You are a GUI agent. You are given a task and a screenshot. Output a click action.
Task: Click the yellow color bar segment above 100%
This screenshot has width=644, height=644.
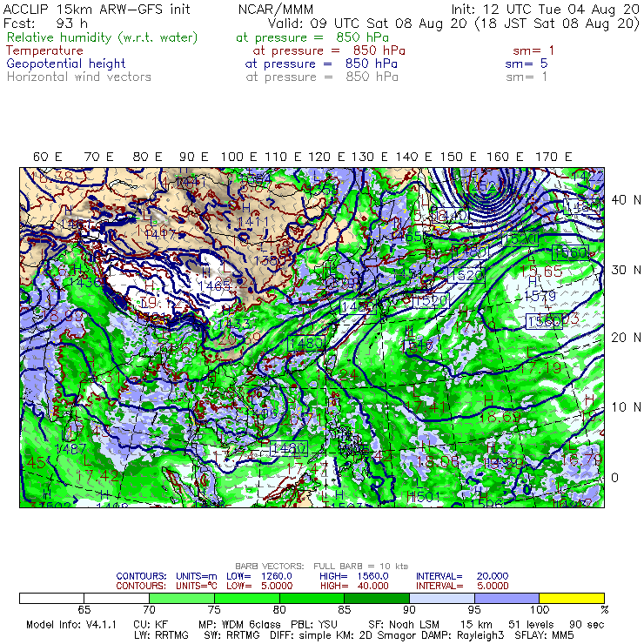click(x=572, y=598)
